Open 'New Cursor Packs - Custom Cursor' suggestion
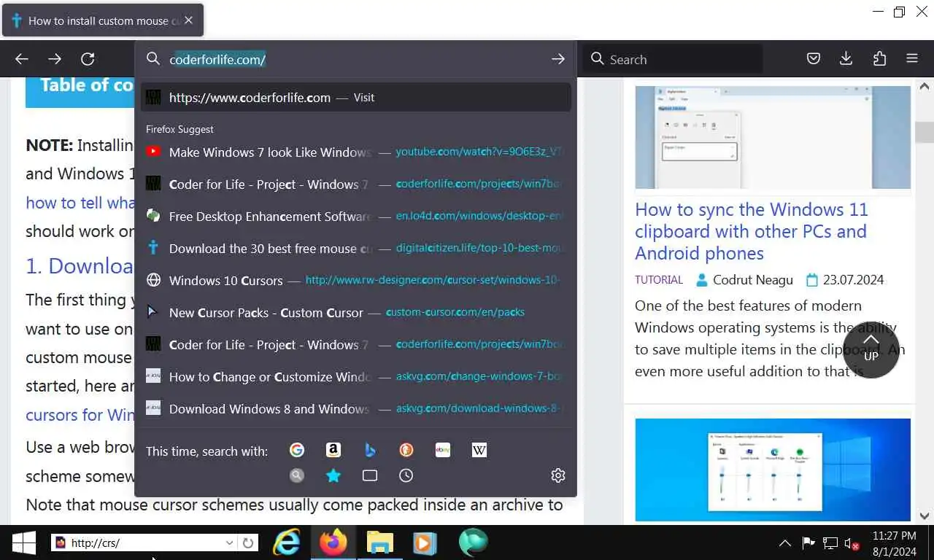The height and width of the screenshot is (560, 934). [355, 312]
